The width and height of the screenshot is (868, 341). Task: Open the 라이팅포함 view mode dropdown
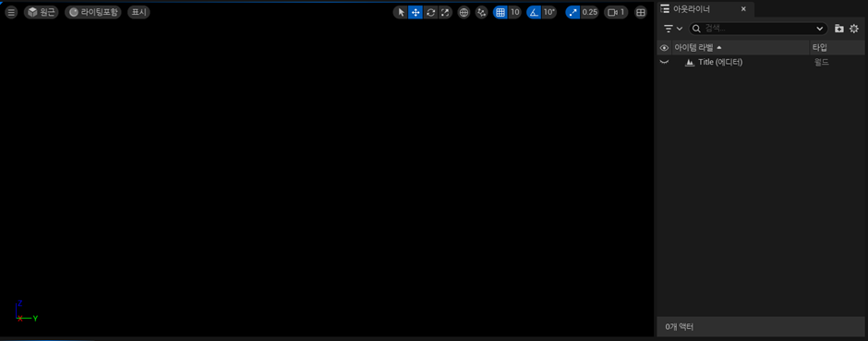click(x=93, y=12)
